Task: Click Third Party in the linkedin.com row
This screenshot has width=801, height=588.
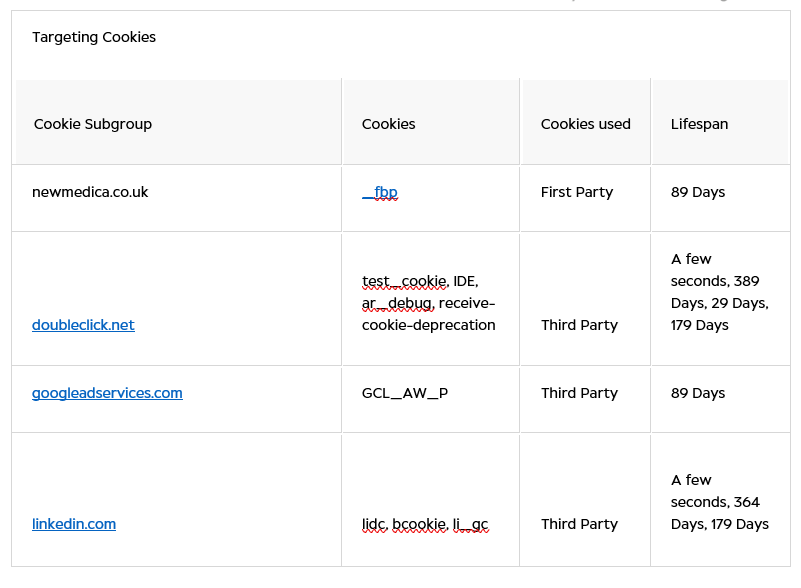Action: point(579,524)
